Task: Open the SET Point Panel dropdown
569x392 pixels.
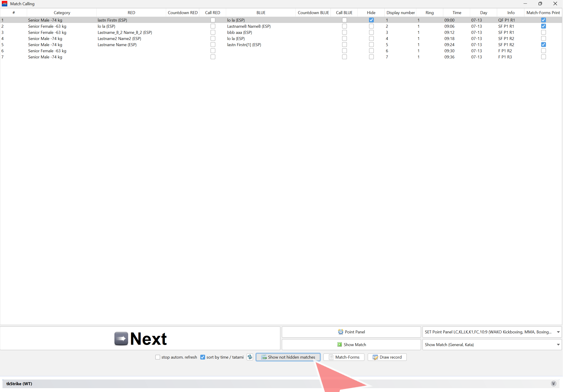Action: click(558, 332)
